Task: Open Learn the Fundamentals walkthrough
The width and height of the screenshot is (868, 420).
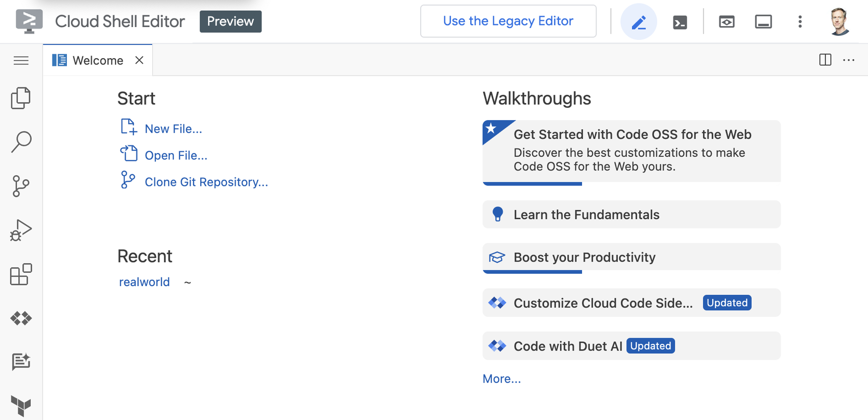Action: tap(632, 215)
